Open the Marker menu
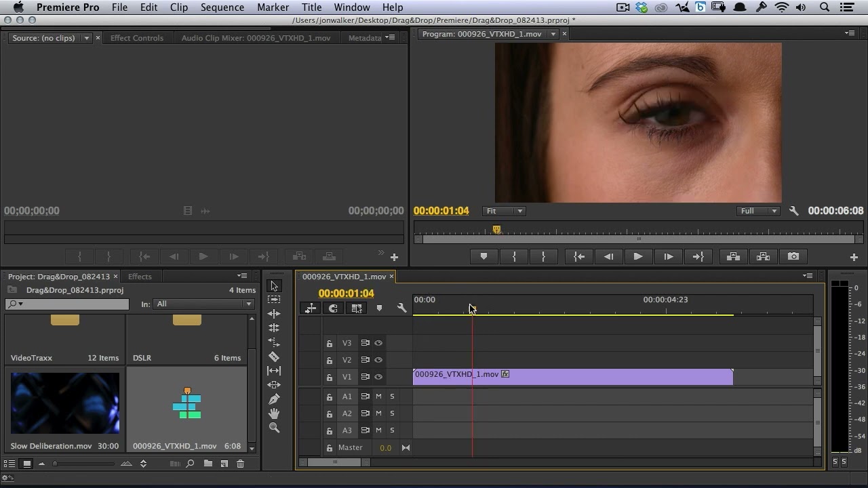Screen dimensions: 868x488 point(273,7)
